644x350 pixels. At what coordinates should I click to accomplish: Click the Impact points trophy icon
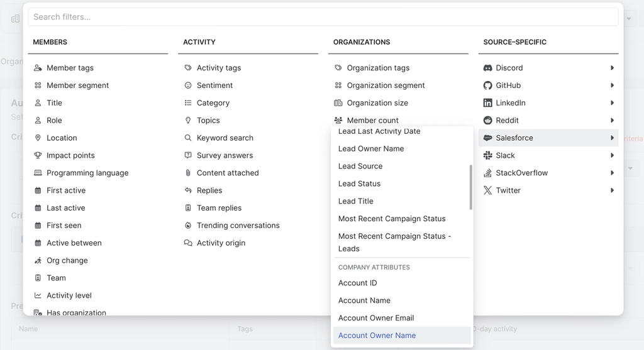[38, 155]
